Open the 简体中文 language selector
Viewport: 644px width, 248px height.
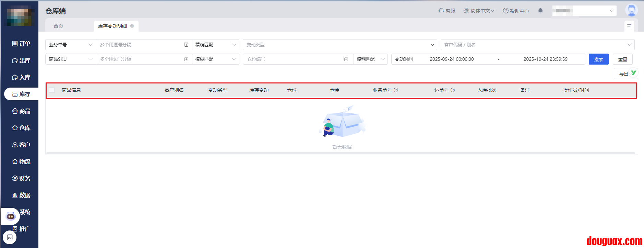pos(479,11)
